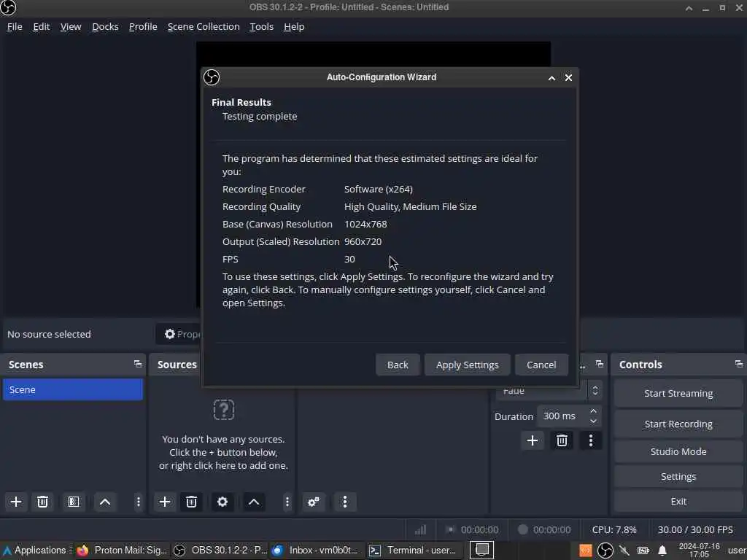Image resolution: width=747 pixels, height=560 pixels.
Task: Open the Help menu
Action: click(x=294, y=27)
